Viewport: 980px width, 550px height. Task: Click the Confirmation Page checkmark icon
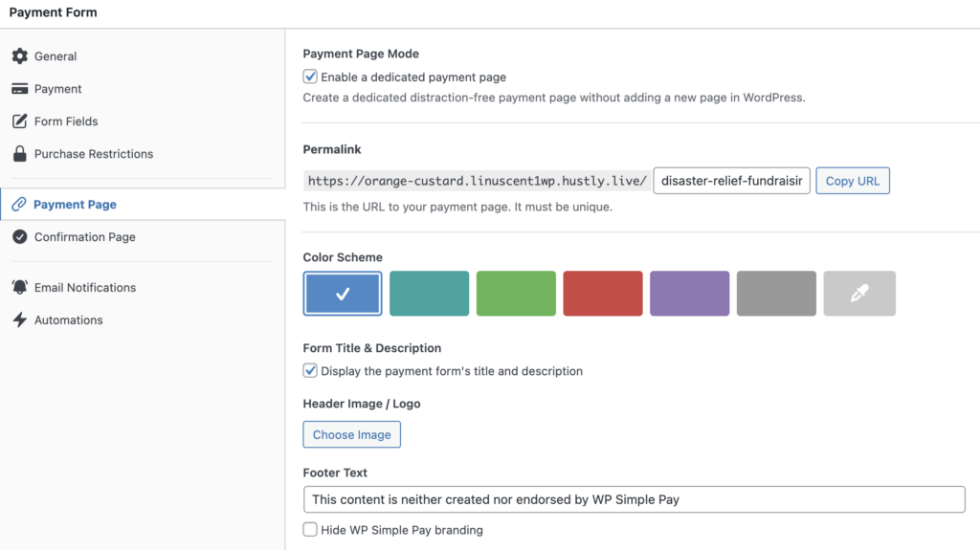19,237
